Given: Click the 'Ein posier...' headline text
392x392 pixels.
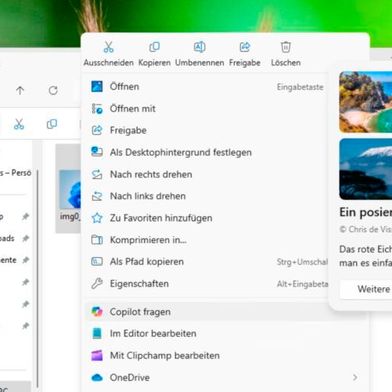Looking at the screenshot, I should (366, 212).
